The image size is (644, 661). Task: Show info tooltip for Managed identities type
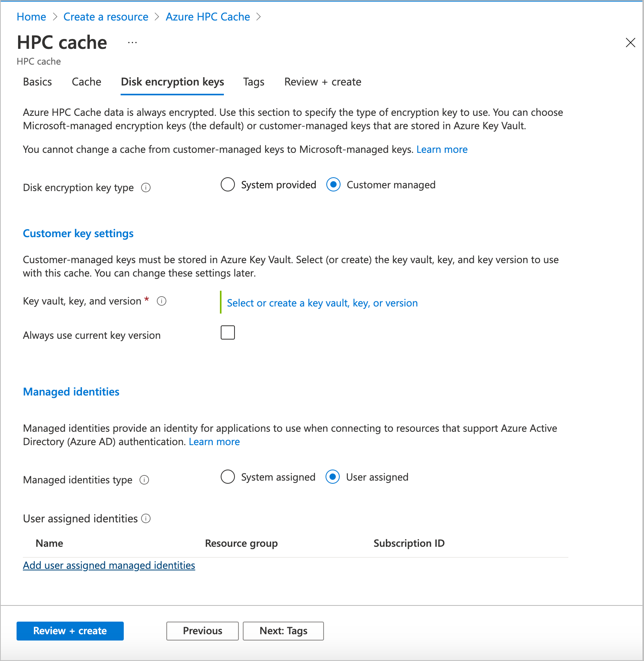click(144, 480)
